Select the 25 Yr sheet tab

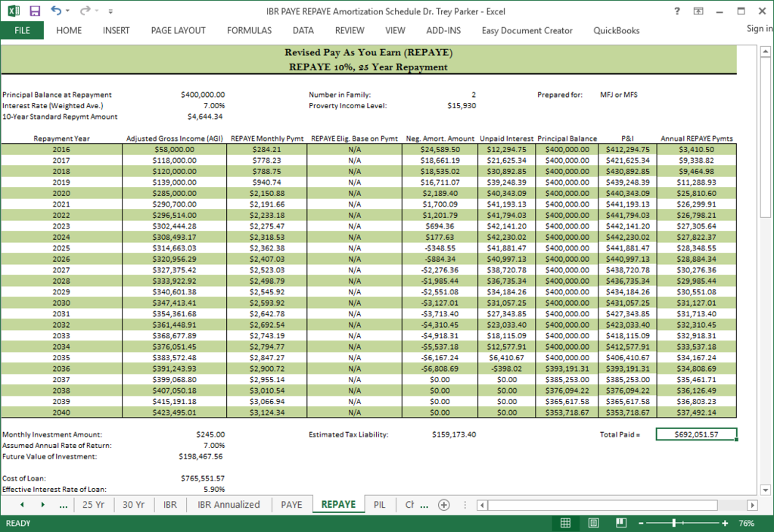[93, 504]
